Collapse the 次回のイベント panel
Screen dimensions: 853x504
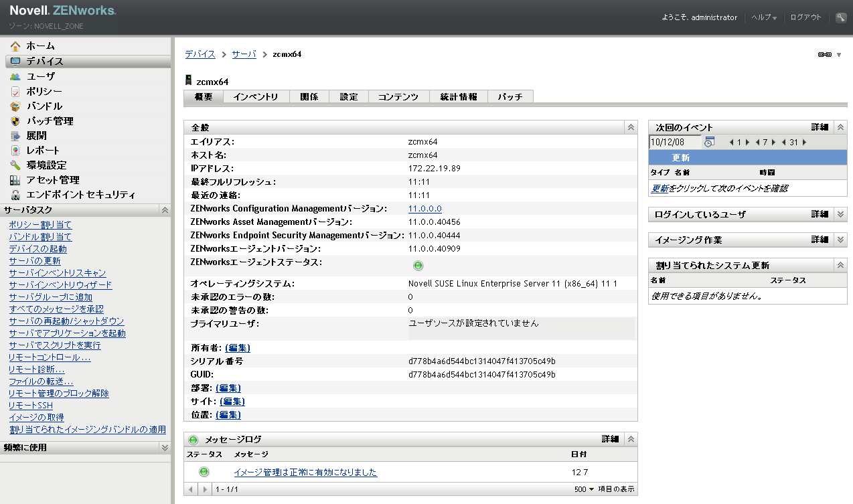click(841, 127)
